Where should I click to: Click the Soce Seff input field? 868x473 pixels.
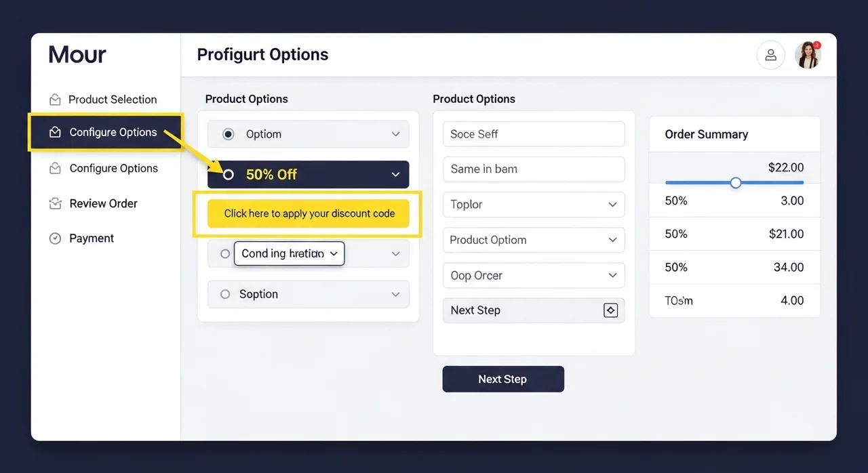click(534, 134)
